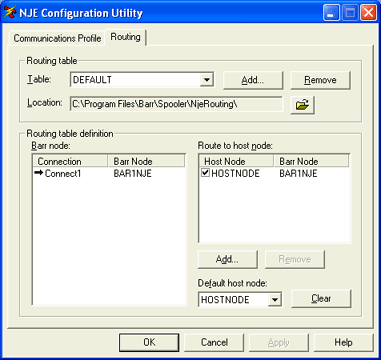The width and height of the screenshot is (381, 360).
Task: Select HOSTNODE row text in route list
Action: coord(235,173)
